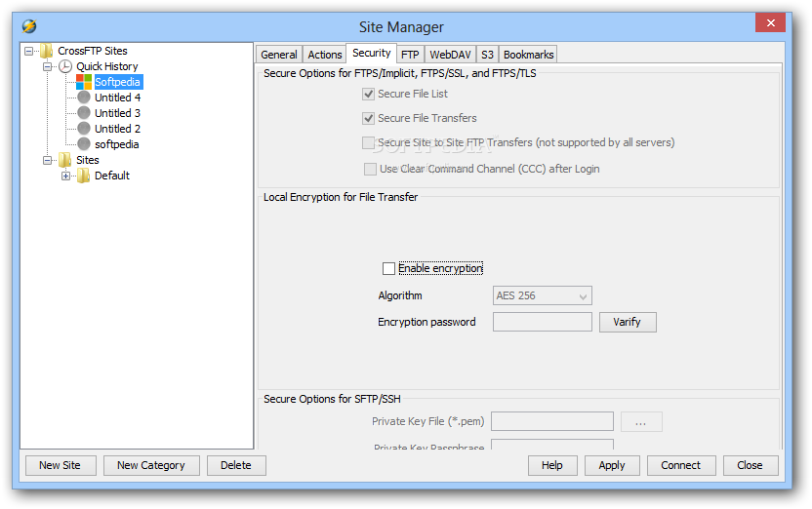The image size is (812, 509).
Task: Click the Help button
Action: click(552, 465)
